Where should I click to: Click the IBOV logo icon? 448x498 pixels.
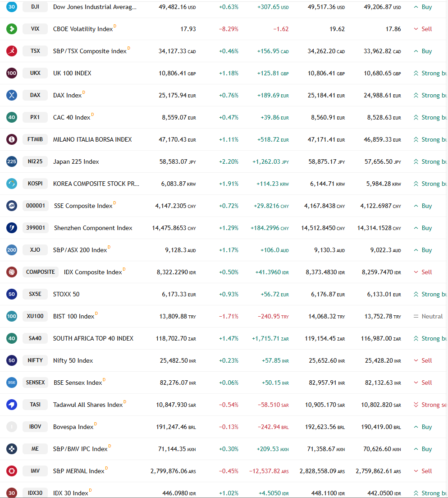pos(12,427)
